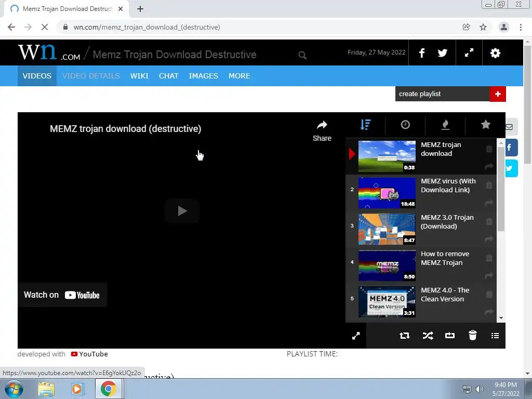This screenshot has width=532, height=399.
Task: Switch to the WIKI tab
Action: click(139, 76)
